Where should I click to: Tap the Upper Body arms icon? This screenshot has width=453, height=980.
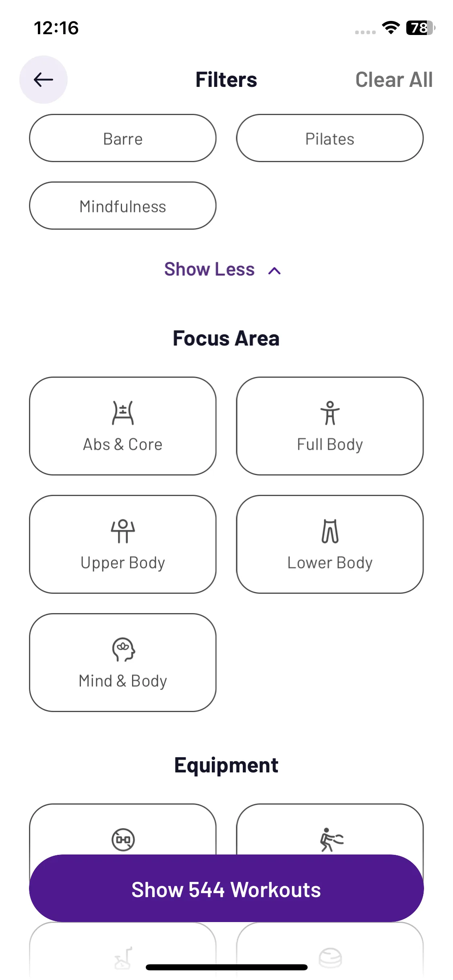coord(123,531)
